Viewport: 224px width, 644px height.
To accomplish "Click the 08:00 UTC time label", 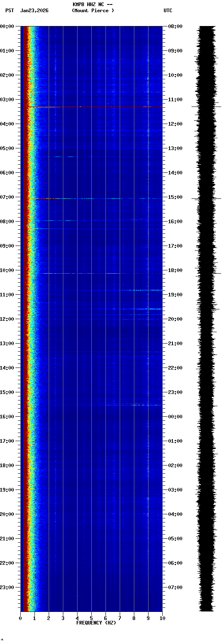I will 175,26.
